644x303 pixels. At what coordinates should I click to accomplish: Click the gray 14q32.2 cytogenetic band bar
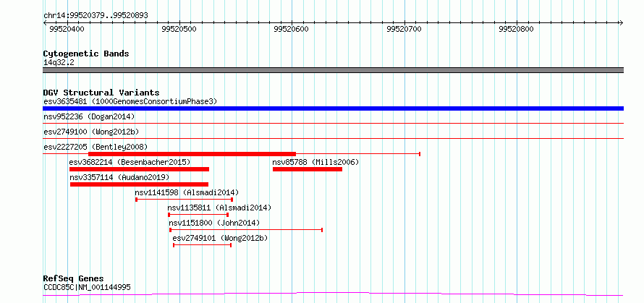(333, 70)
